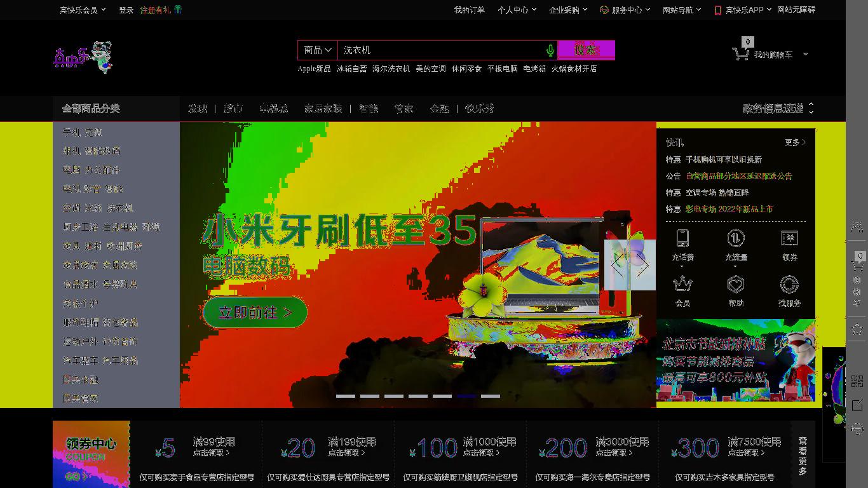Click the 登录 login link
Screen dimensions: 868x488
[126, 10]
